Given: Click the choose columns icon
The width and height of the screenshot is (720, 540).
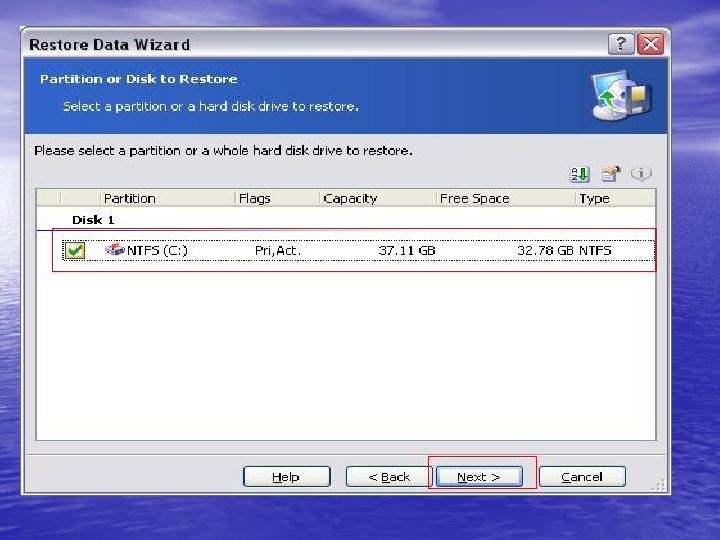Looking at the screenshot, I should click(610, 174).
